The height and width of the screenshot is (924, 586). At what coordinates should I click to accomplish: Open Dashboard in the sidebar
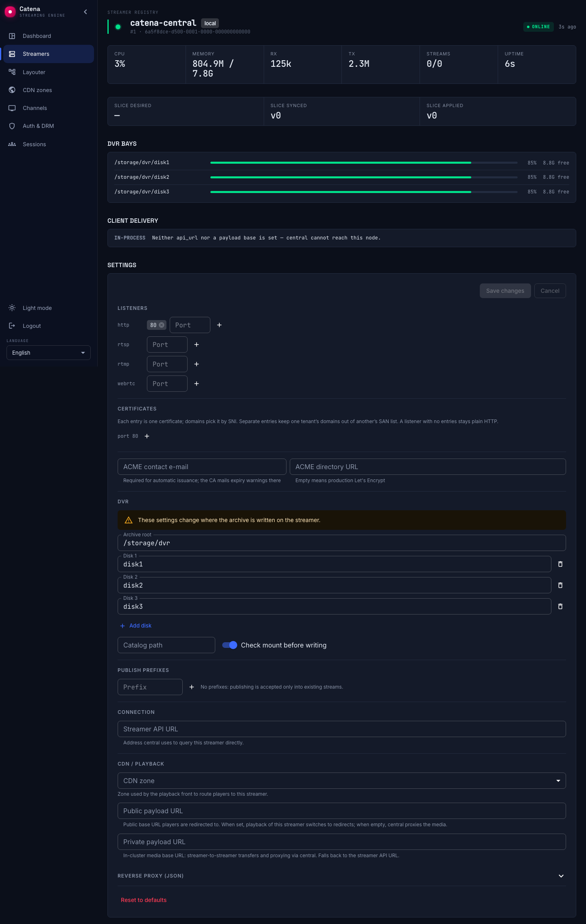(x=48, y=36)
